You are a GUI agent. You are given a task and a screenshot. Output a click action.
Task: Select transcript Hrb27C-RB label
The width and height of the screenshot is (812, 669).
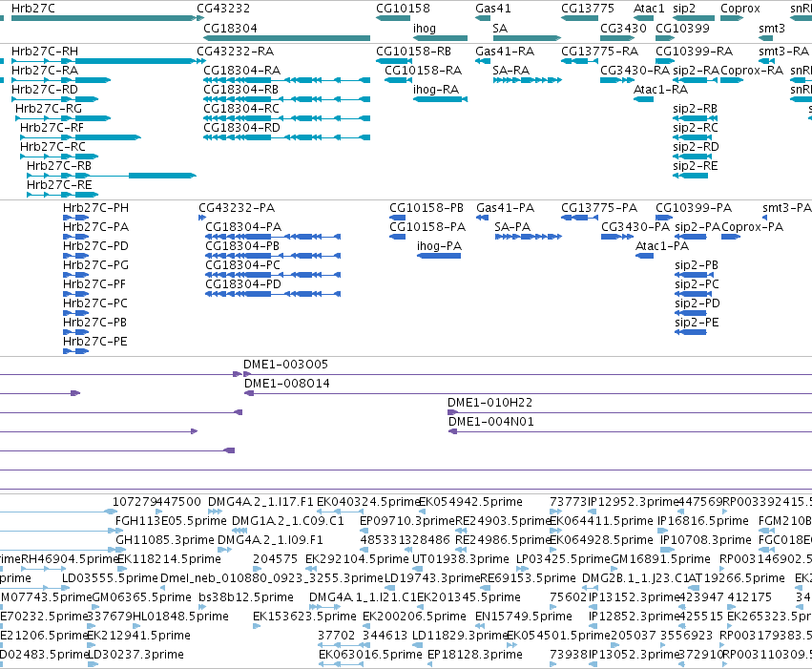[x=59, y=166]
